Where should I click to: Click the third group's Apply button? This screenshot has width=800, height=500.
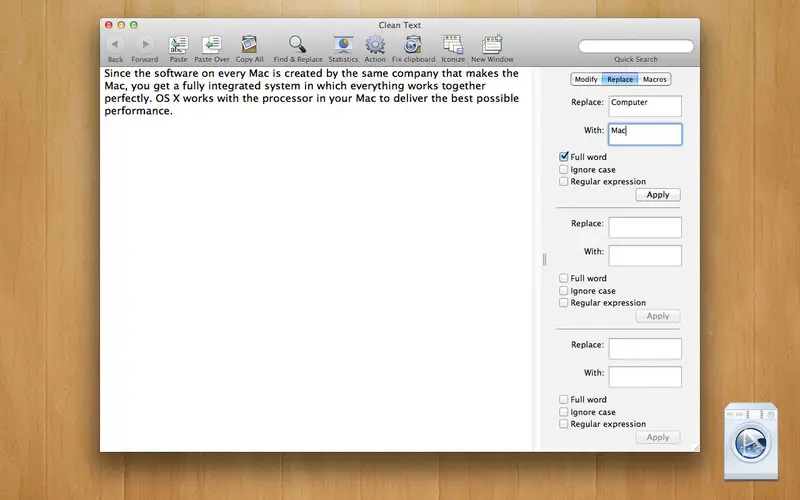tap(658, 437)
